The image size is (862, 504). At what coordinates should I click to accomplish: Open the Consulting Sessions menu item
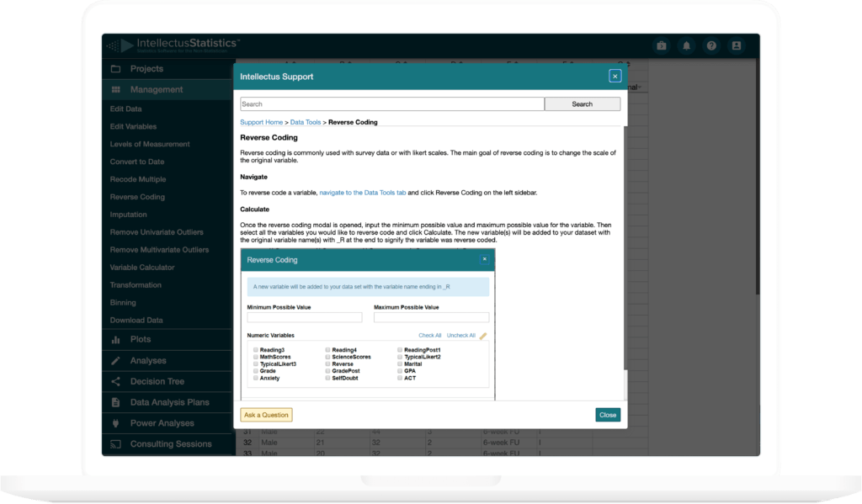pyautogui.click(x=168, y=444)
